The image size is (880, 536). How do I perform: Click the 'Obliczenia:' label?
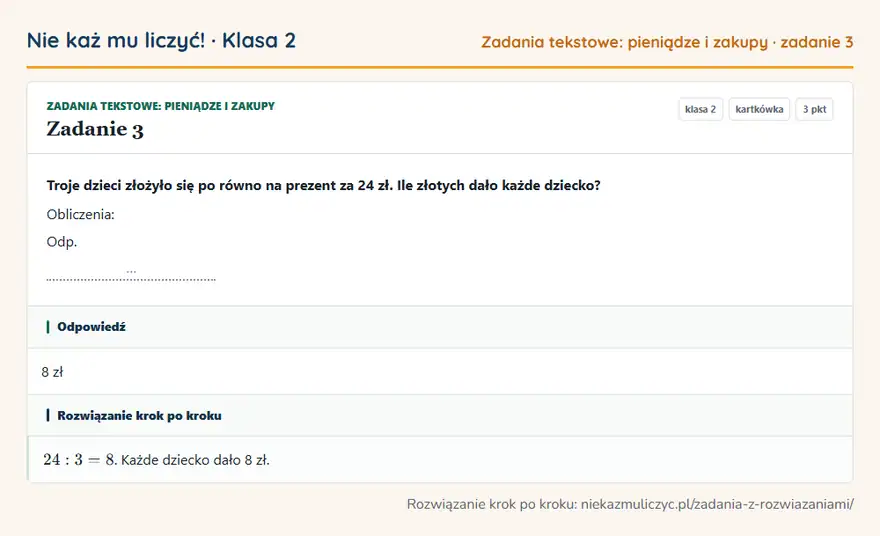[80, 214]
